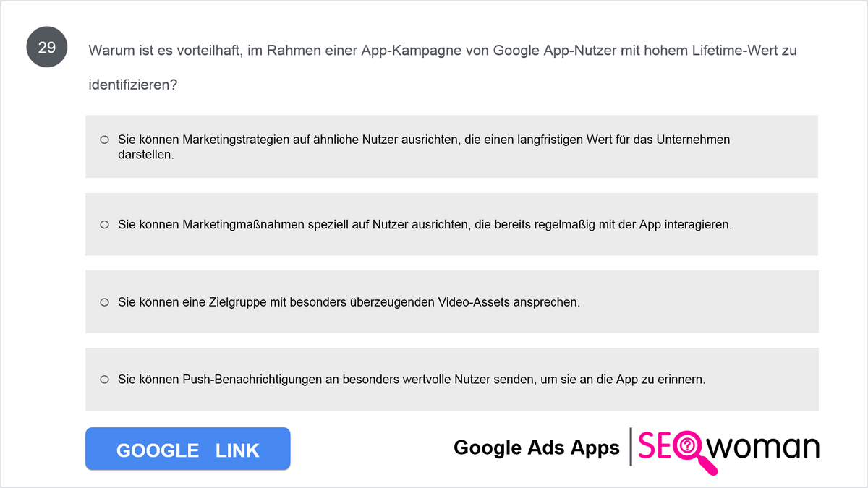The image size is (868, 488).
Task: Select radio button for 'ähnliche Nutzer ausrichten' answer
Action: coord(104,140)
